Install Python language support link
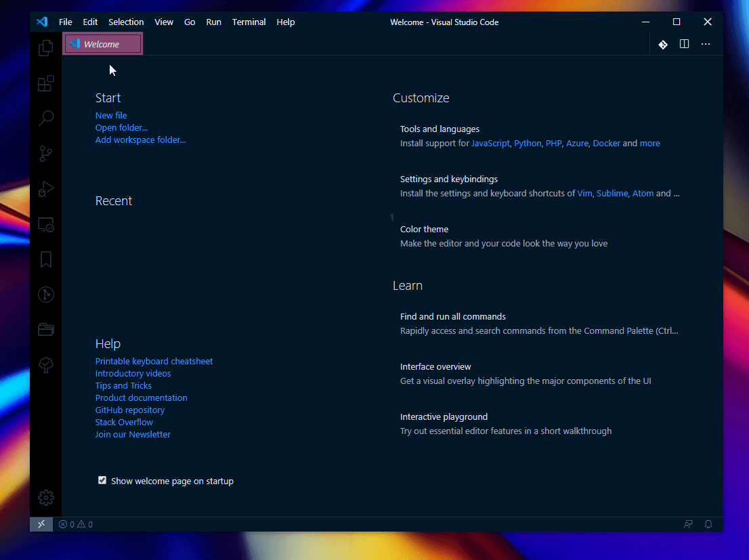This screenshot has width=749, height=560. coord(528,144)
